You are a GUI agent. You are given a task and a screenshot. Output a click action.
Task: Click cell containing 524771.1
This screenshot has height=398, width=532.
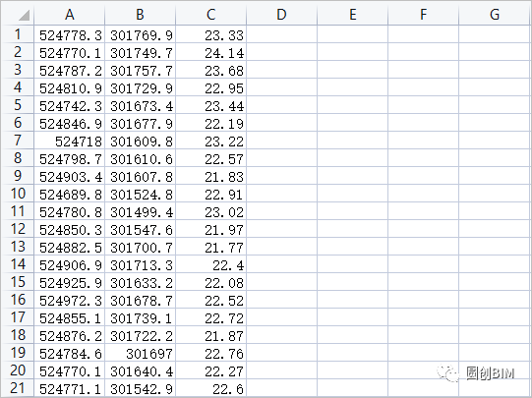tap(70, 388)
